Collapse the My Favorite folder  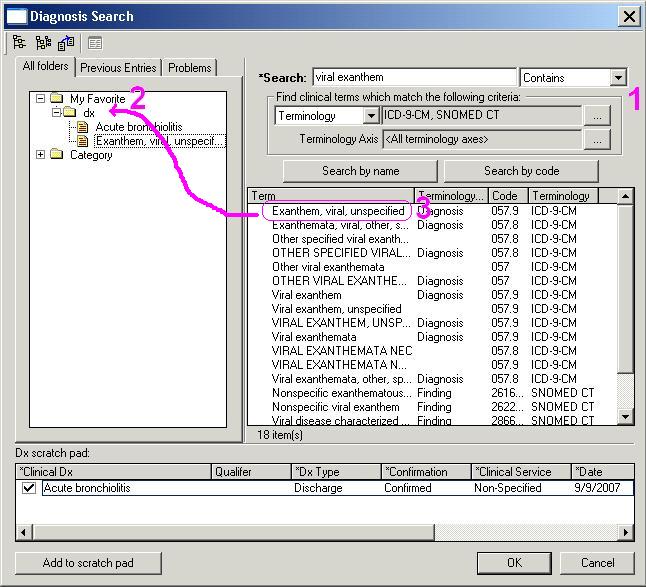pos(40,98)
